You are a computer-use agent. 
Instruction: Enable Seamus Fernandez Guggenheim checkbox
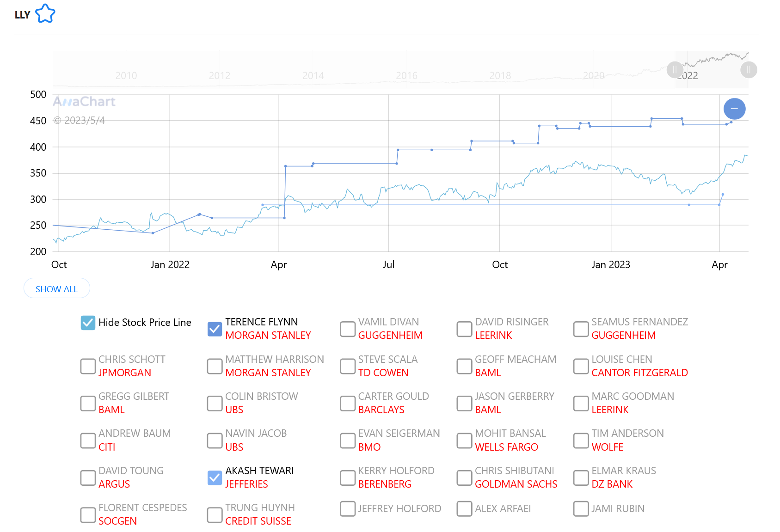coord(581,329)
